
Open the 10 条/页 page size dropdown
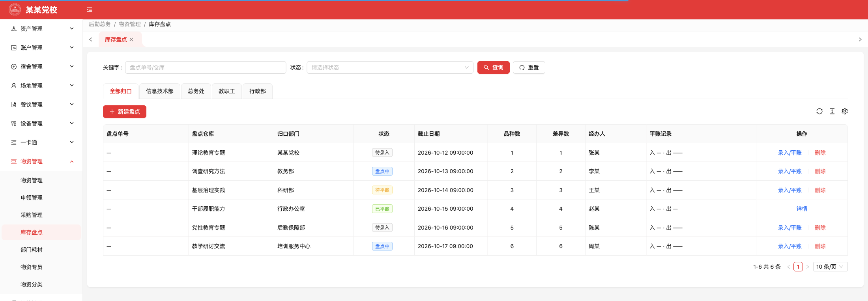pyautogui.click(x=830, y=267)
